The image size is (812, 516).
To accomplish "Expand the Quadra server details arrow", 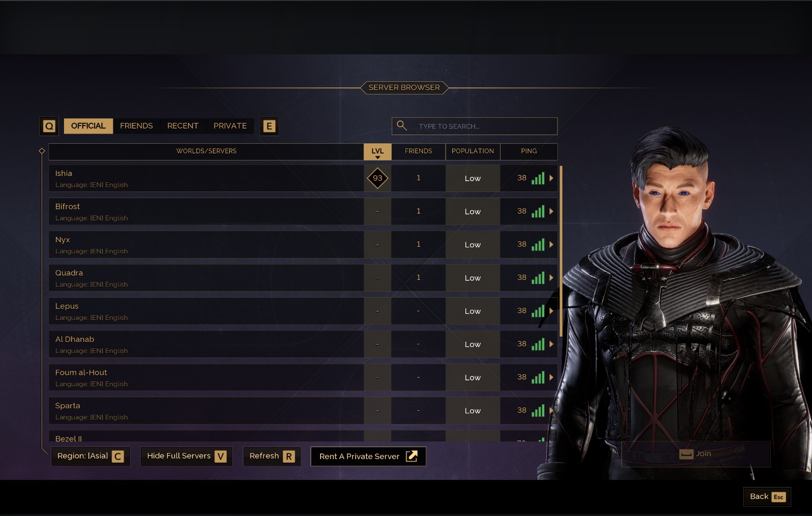I will [551, 278].
